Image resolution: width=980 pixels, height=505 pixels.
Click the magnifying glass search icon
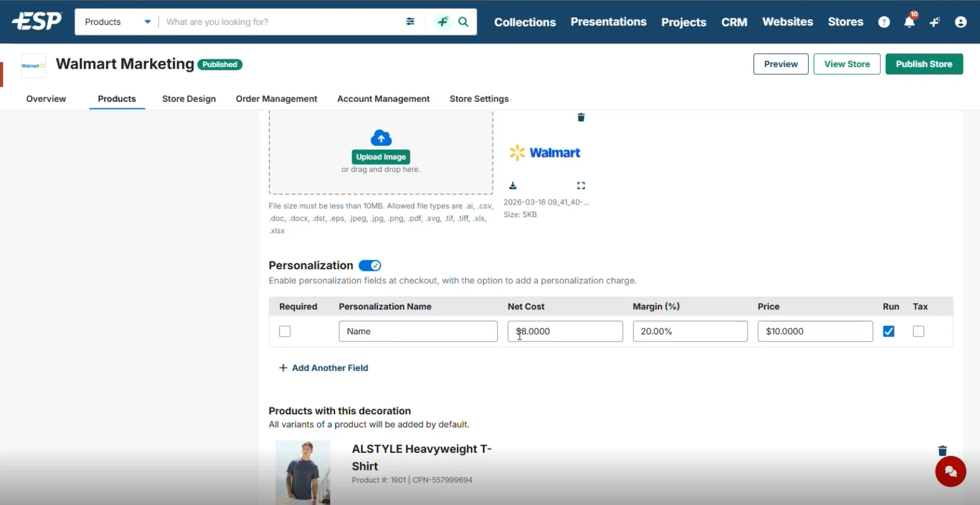pos(463,22)
